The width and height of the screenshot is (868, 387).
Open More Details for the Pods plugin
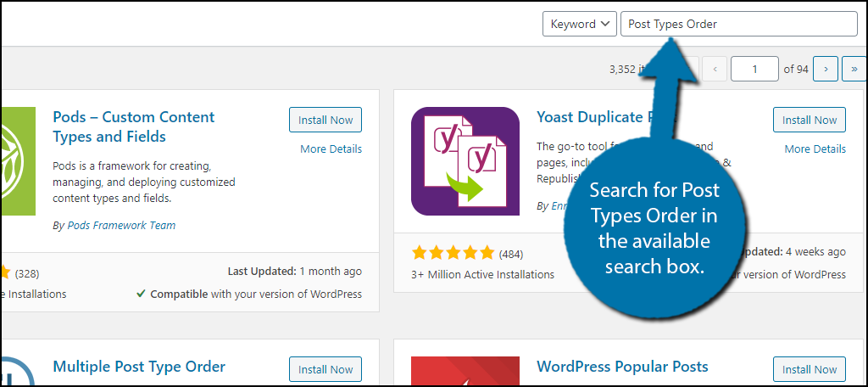tap(331, 149)
